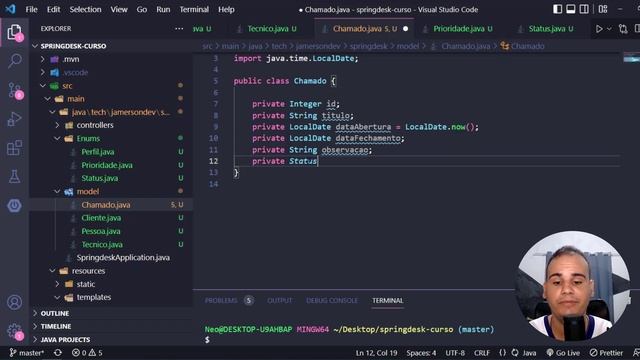The width and height of the screenshot is (640, 360).
Task: Click the Java language mode indicator
Action: pos(529,353)
